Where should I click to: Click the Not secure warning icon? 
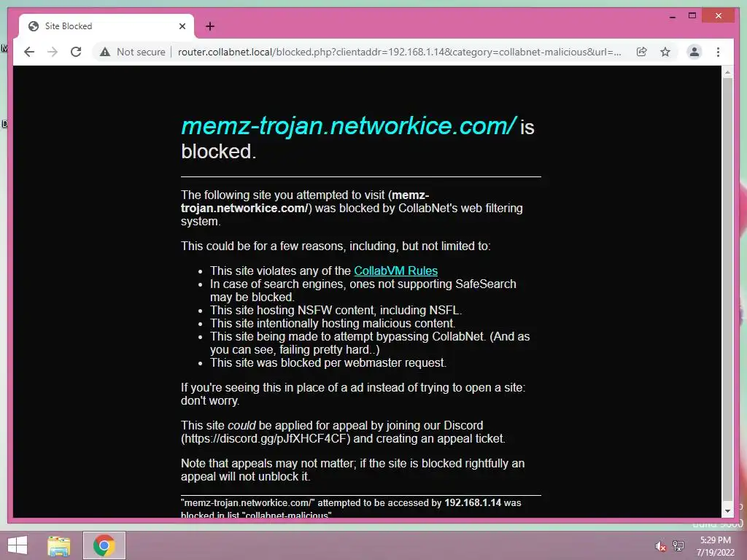pos(105,52)
